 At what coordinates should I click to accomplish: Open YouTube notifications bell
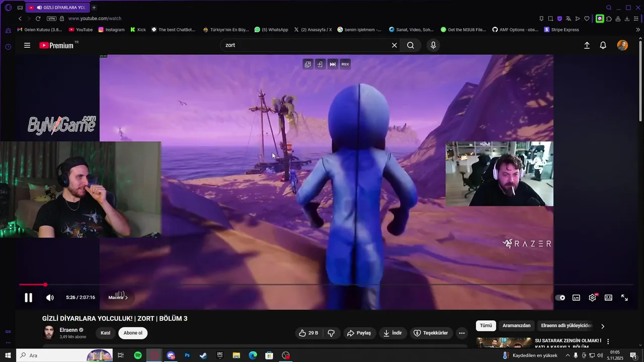point(603,45)
